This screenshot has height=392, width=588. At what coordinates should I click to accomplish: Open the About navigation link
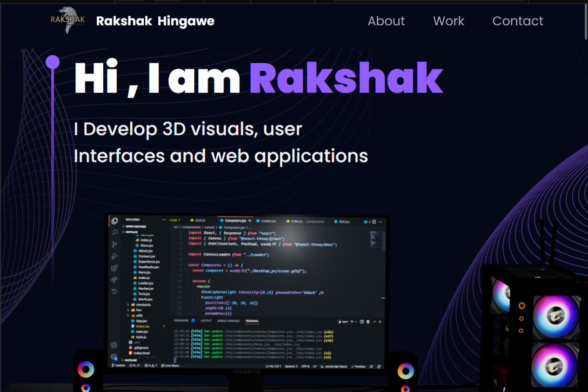coord(386,21)
